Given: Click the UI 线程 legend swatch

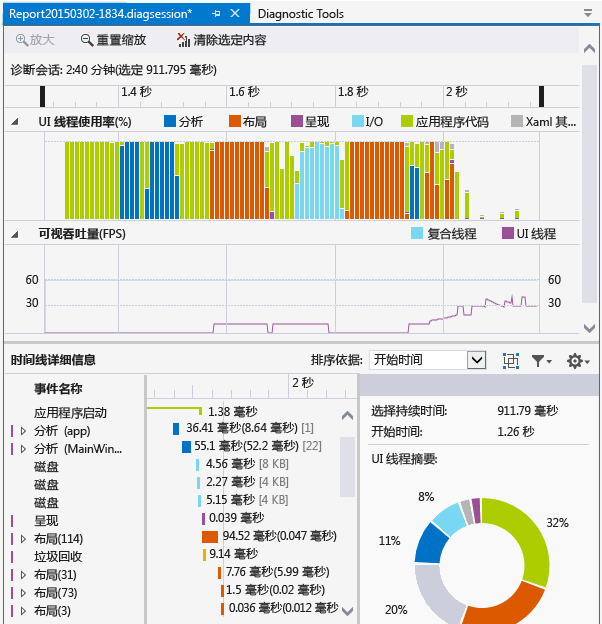Looking at the screenshot, I should tap(508, 233).
